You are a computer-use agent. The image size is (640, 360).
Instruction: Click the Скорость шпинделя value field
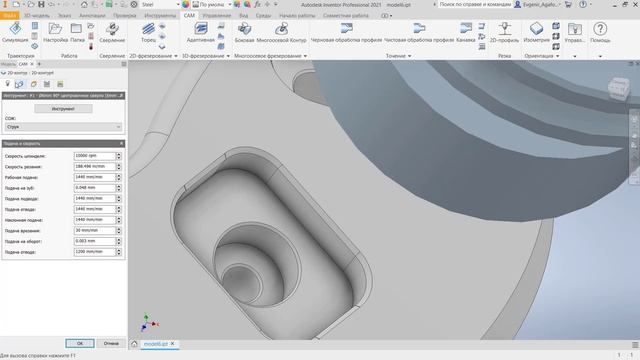[x=95, y=156]
